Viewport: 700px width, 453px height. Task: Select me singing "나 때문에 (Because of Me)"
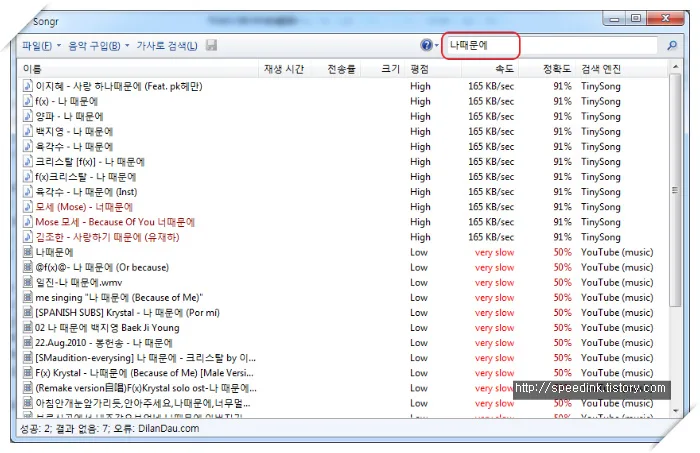coord(119,298)
